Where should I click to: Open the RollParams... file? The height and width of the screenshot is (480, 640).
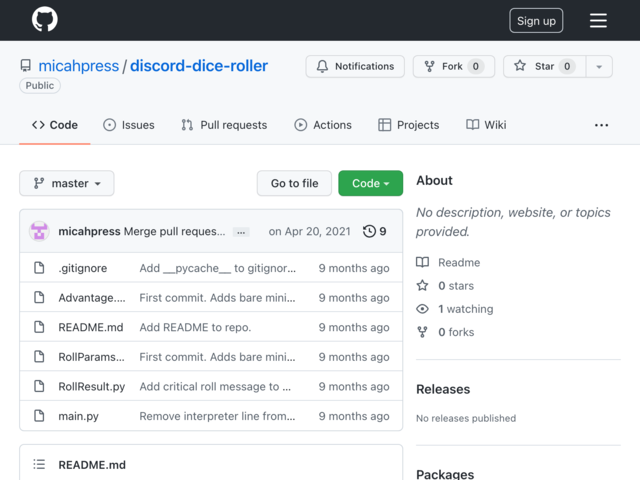91,357
